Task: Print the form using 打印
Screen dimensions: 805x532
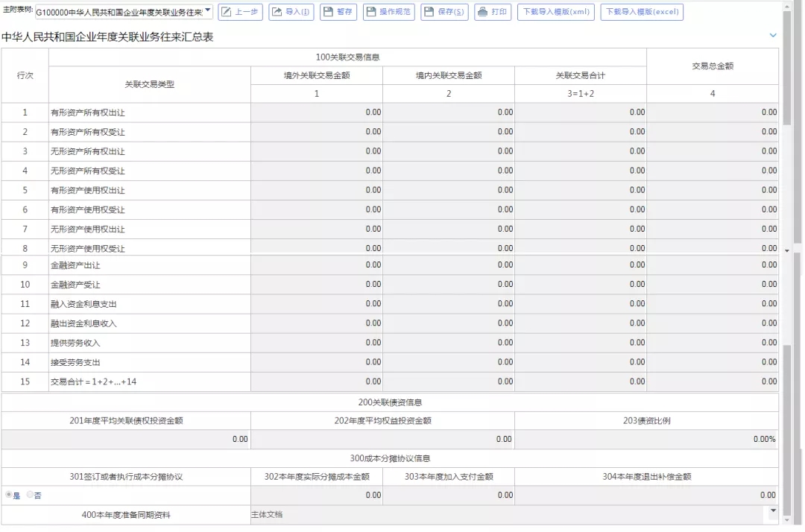Action: [x=492, y=12]
